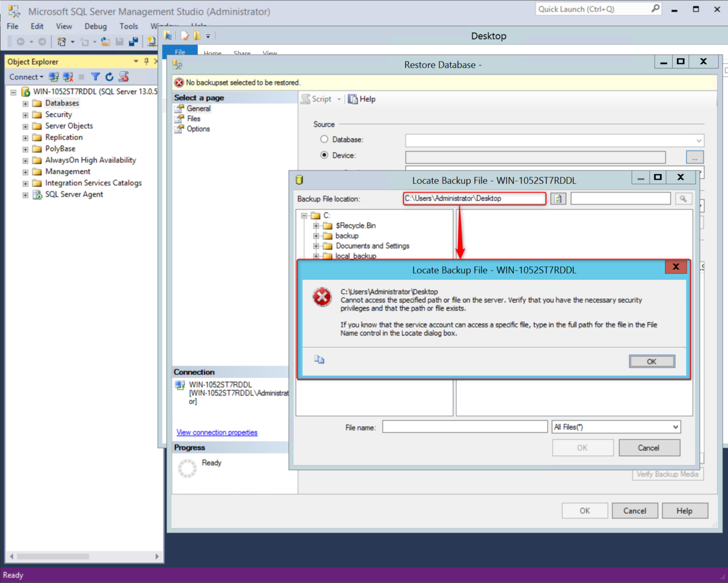Click Help in Restore Database toolbar
Screen dimensions: 728x583
click(362, 99)
